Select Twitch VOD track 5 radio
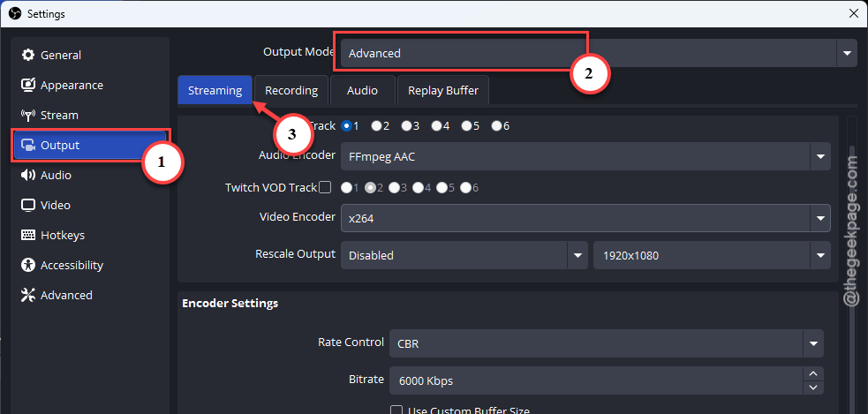 tap(442, 188)
